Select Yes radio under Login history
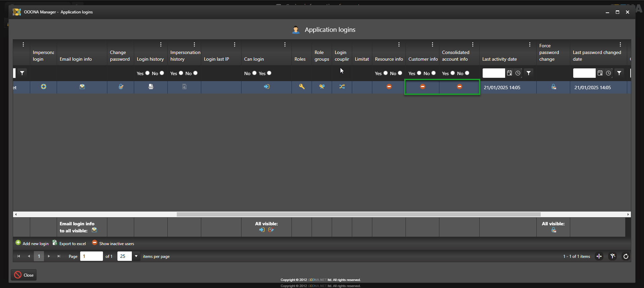This screenshot has height=288, width=644. click(148, 73)
